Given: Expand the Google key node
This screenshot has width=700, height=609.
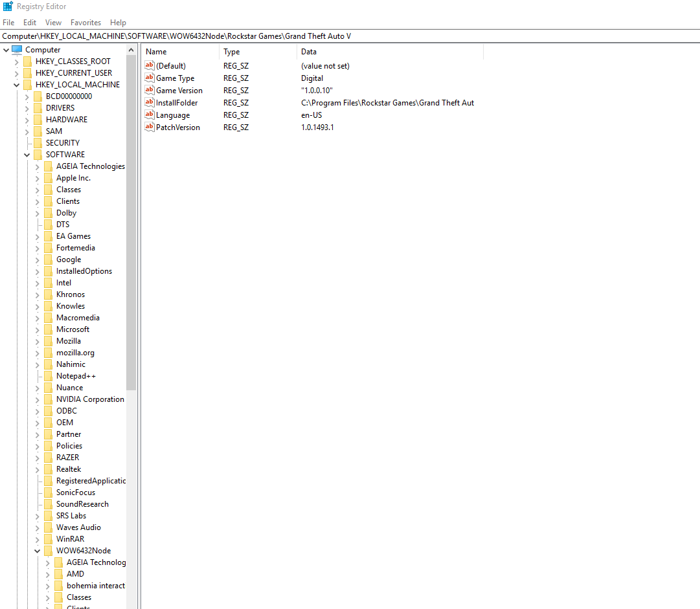Looking at the screenshot, I should click(x=37, y=260).
